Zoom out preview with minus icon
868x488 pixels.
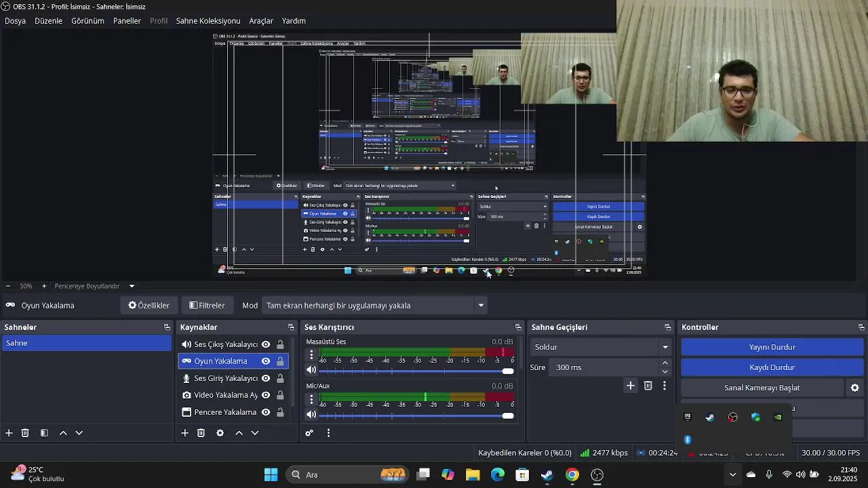[x=7, y=286]
